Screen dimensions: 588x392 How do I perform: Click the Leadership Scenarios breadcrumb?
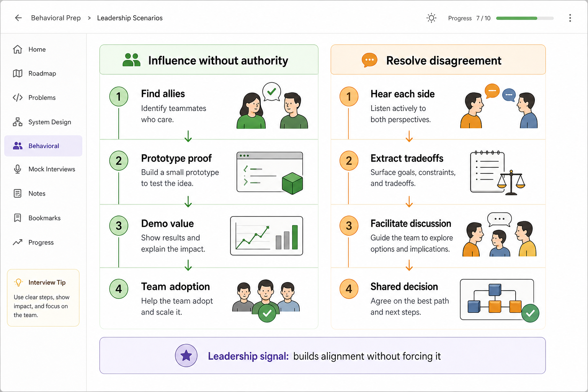tap(130, 18)
